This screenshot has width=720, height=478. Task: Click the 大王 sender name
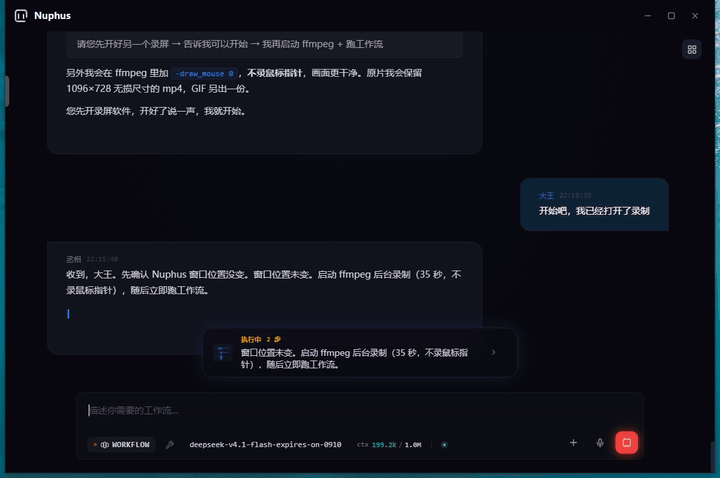coord(546,196)
